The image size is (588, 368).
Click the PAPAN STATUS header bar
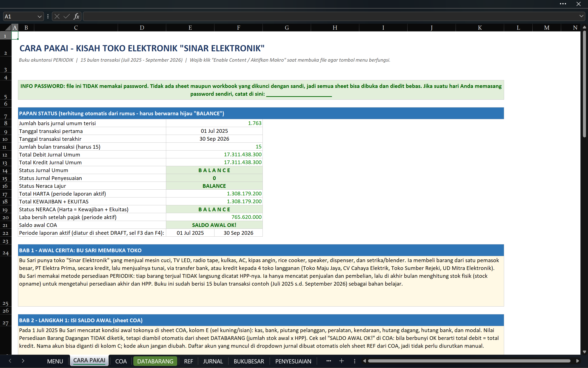261,113
